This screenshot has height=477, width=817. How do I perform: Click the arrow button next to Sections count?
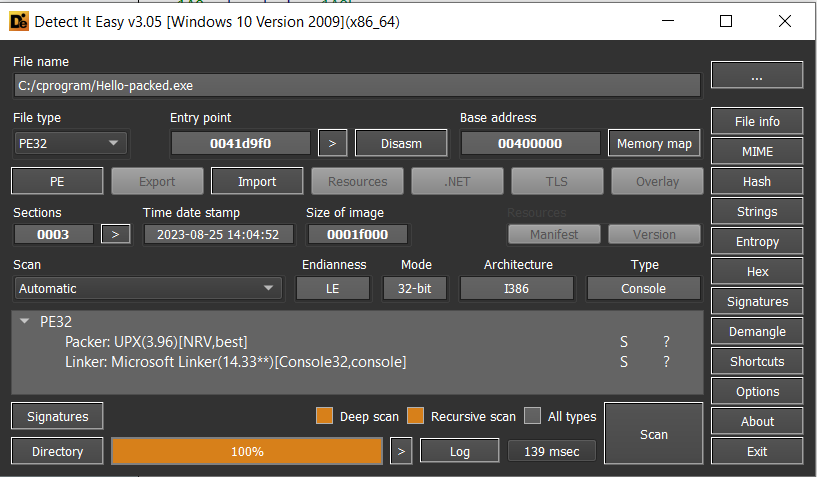pyautogui.click(x=117, y=234)
